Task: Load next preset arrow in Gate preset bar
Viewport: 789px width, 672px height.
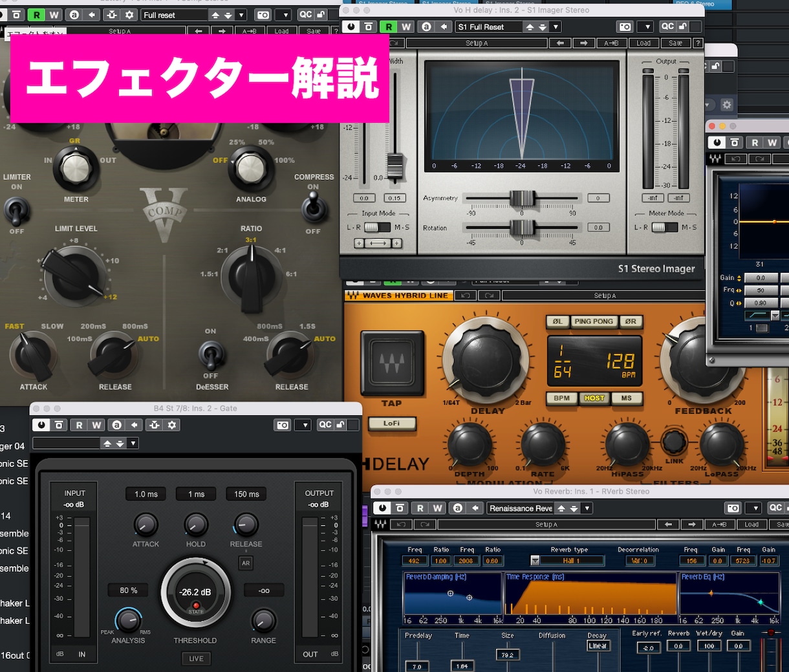Action: click(120, 443)
